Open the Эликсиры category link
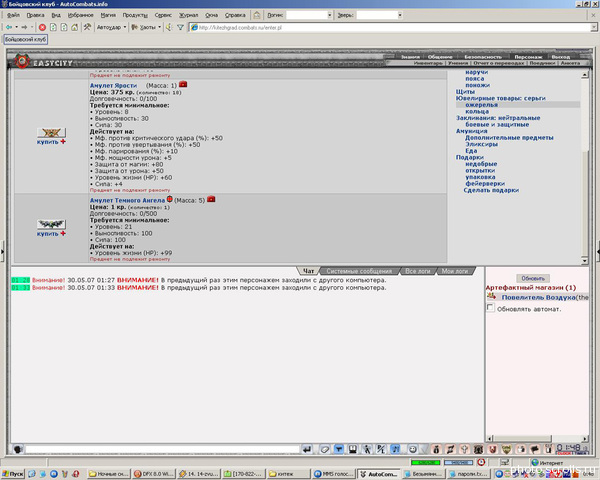The image size is (600, 480). (x=481, y=144)
